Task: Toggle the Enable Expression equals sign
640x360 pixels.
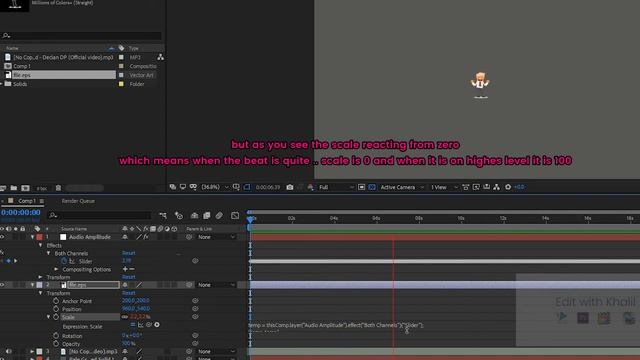Action: pyautogui.click(x=133, y=325)
